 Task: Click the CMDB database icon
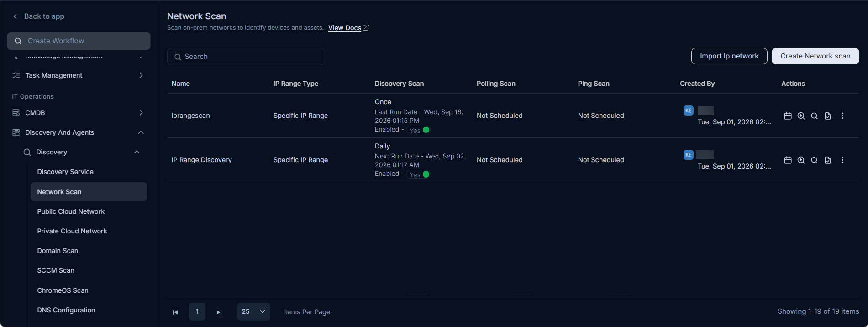(16, 113)
